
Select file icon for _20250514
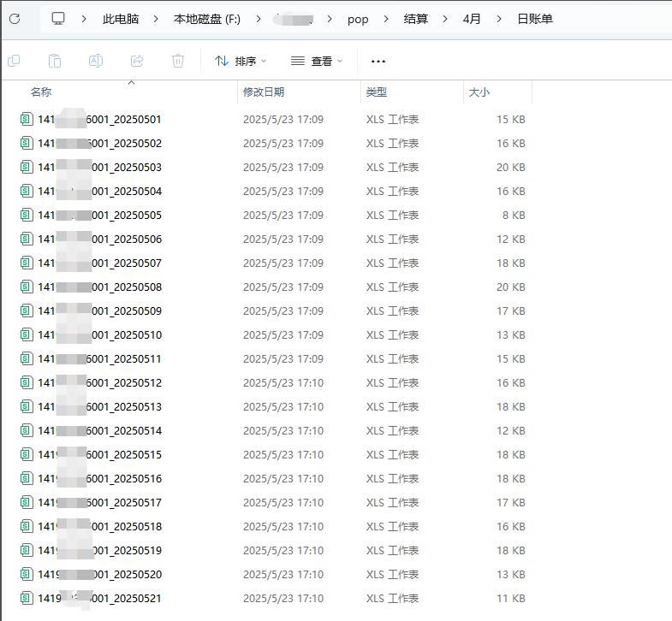(x=27, y=430)
